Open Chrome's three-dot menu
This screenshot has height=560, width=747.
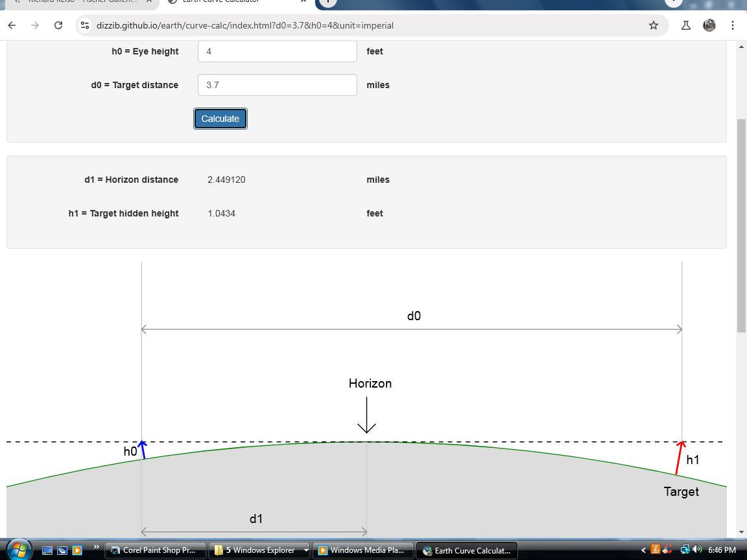pos(733,25)
